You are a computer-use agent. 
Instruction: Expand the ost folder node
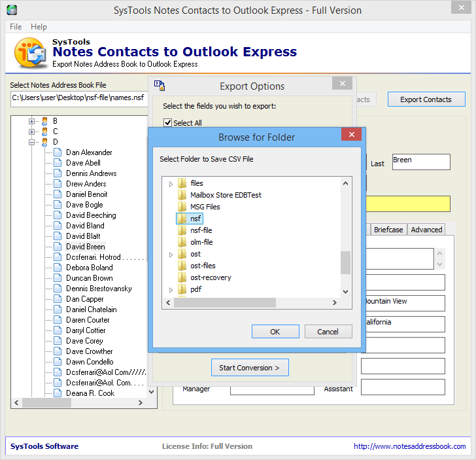point(171,255)
